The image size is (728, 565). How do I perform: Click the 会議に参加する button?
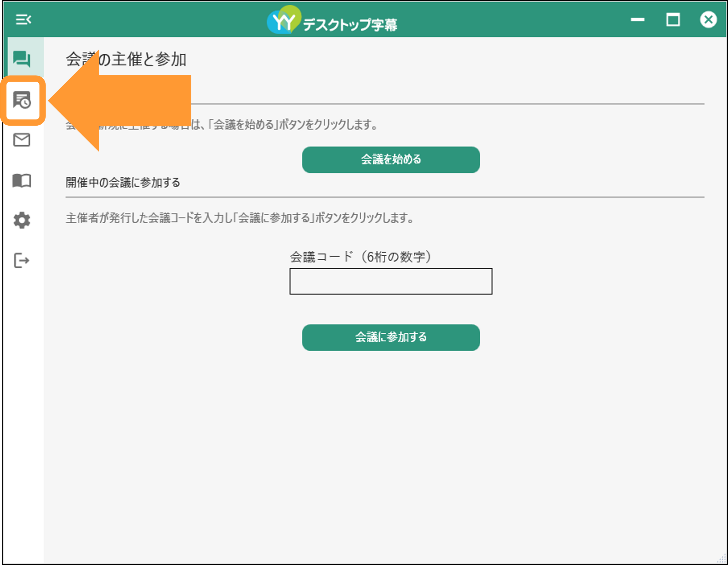click(x=391, y=338)
